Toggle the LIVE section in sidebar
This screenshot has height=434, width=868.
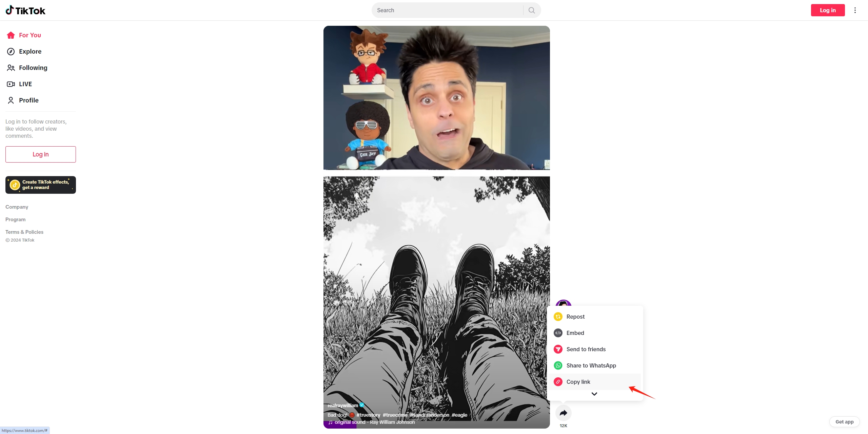tap(25, 84)
